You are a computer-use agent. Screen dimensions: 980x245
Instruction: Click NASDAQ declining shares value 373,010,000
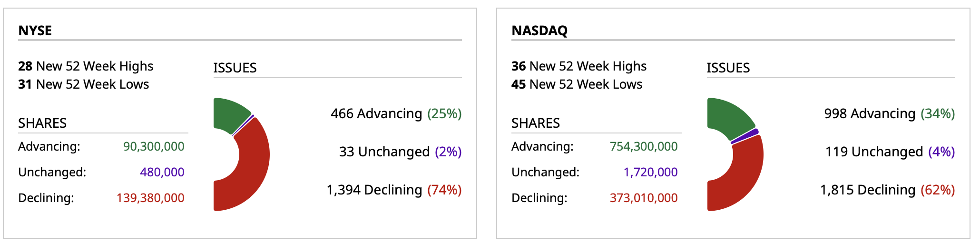pos(644,198)
